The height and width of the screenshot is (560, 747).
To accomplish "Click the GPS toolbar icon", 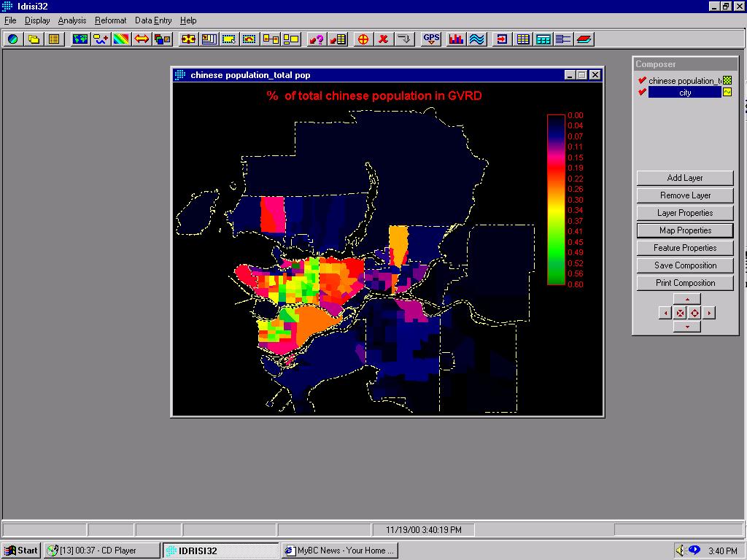I will point(431,39).
